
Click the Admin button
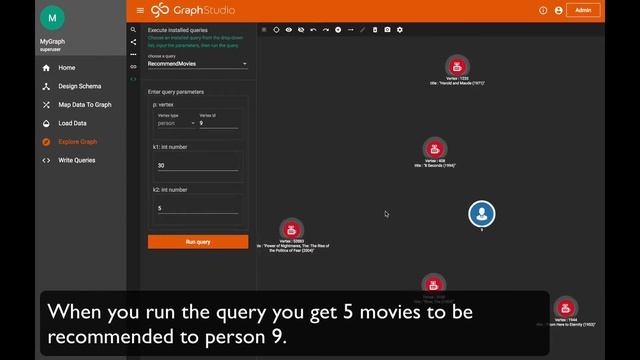(x=583, y=10)
